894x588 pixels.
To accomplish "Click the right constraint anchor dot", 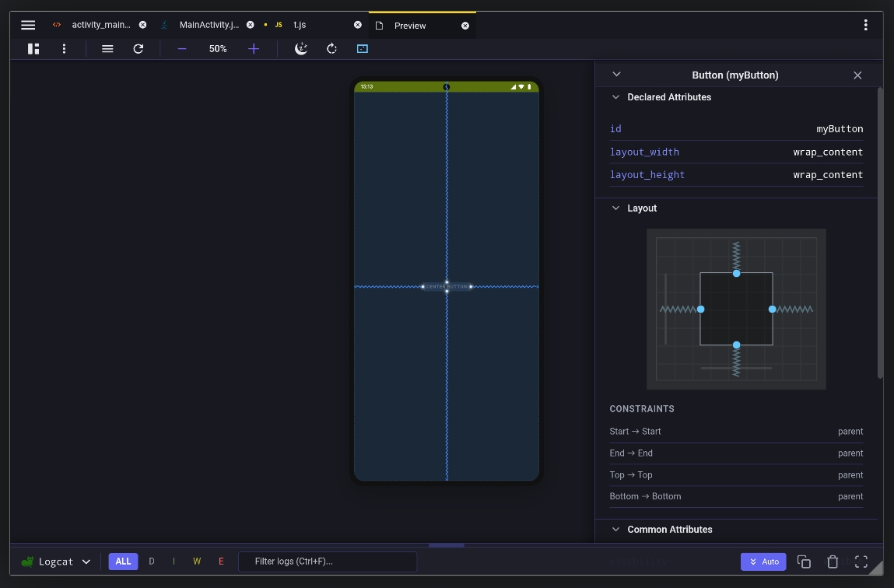I will (x=772, y=310).
